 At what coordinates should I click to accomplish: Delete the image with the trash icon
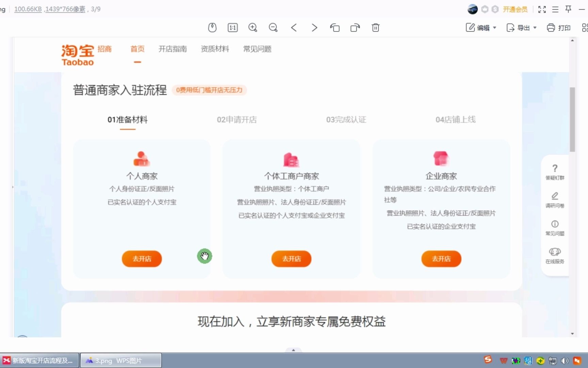click(376, 28)
